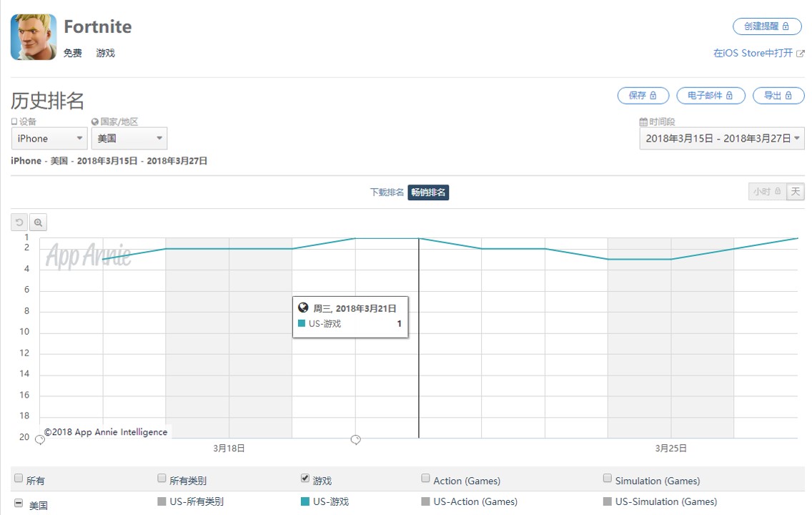
Task: Click the 电子邮件 button
Action: pyautogui.click(x=710, y=95)
